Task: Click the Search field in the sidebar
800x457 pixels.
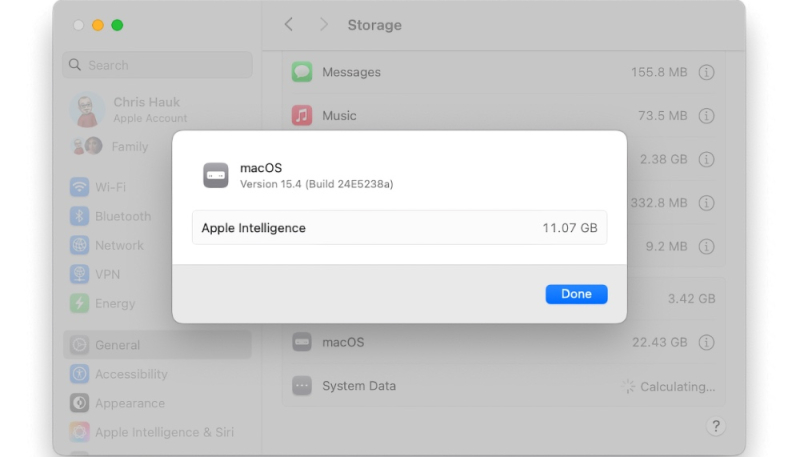Action: click(158, 65)
